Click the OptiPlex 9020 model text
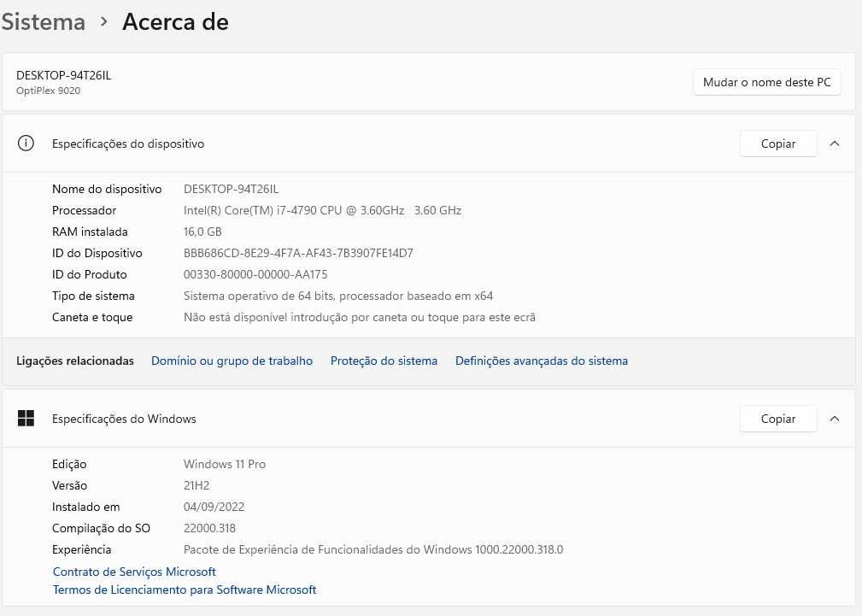Screen dimensions: 862x616 click(49, 91)
